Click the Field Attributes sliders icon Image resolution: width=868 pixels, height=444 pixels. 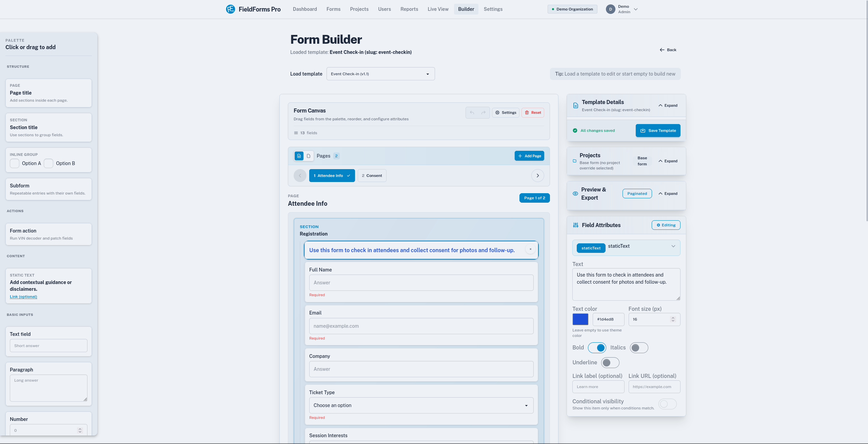click(576, 225)
